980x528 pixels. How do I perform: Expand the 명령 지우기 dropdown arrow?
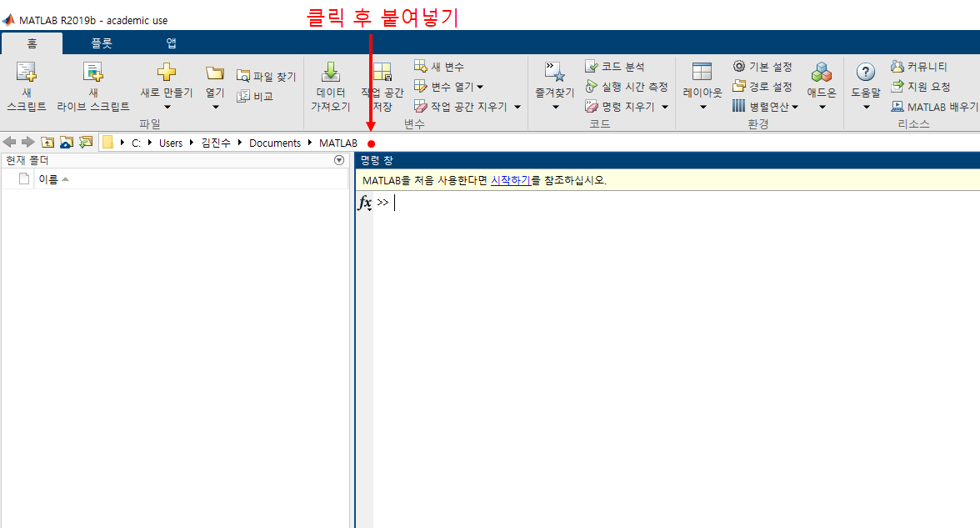click(x=665, y=107)
